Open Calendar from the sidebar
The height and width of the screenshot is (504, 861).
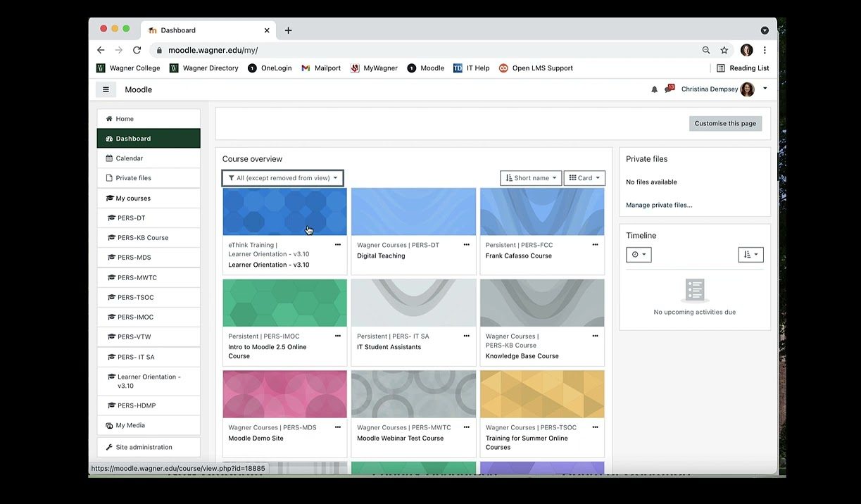pos(149,158)
